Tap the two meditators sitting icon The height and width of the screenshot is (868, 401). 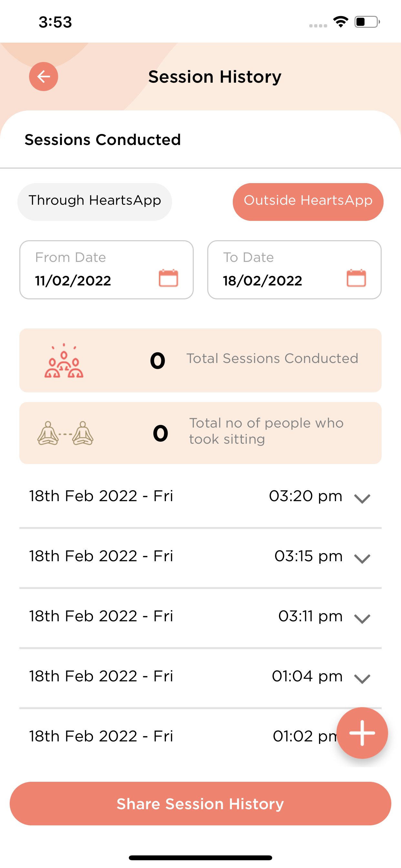65,433
